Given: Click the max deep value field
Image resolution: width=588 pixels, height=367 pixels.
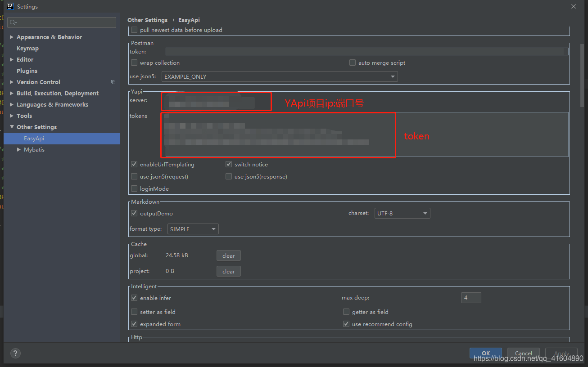Looking at the screenshot, I should (x=471, y=298).
